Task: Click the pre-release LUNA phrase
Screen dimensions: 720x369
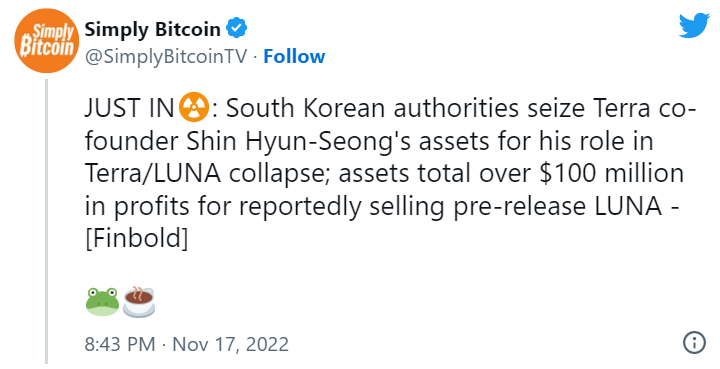Action: click(557, 207)
